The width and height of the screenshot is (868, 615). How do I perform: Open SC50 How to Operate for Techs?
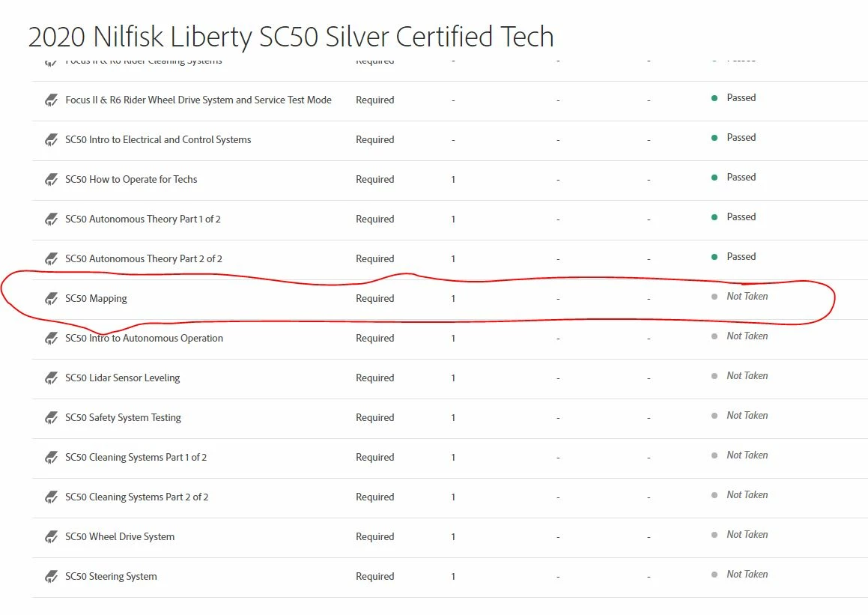(x=130, y=179)
